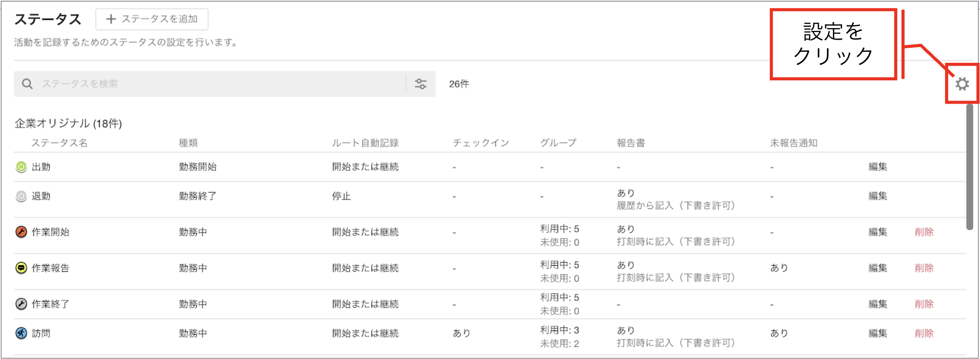This screenshot has height=359, width=980.
Task: Edit the 退勤 status
Action: (x=877, y=196)
